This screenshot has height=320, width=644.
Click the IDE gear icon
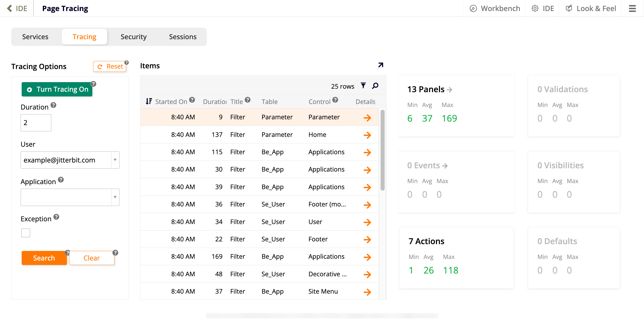point(535,8)
